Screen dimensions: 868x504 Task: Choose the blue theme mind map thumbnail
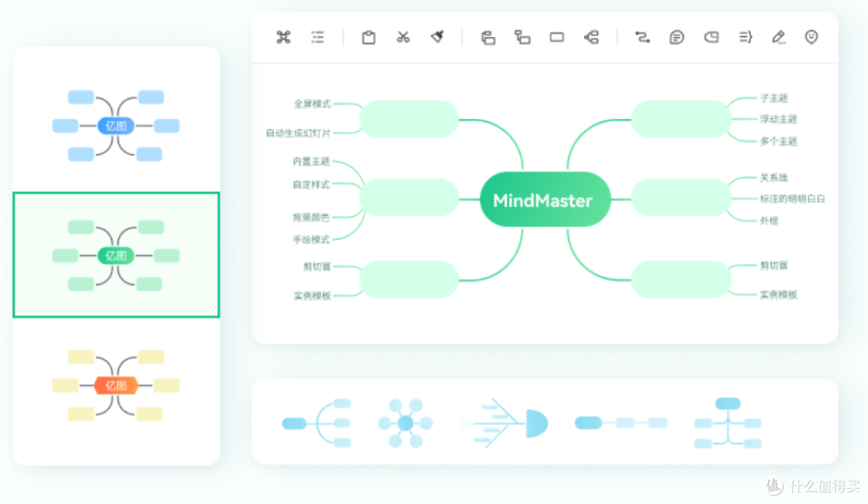point(116,125)
